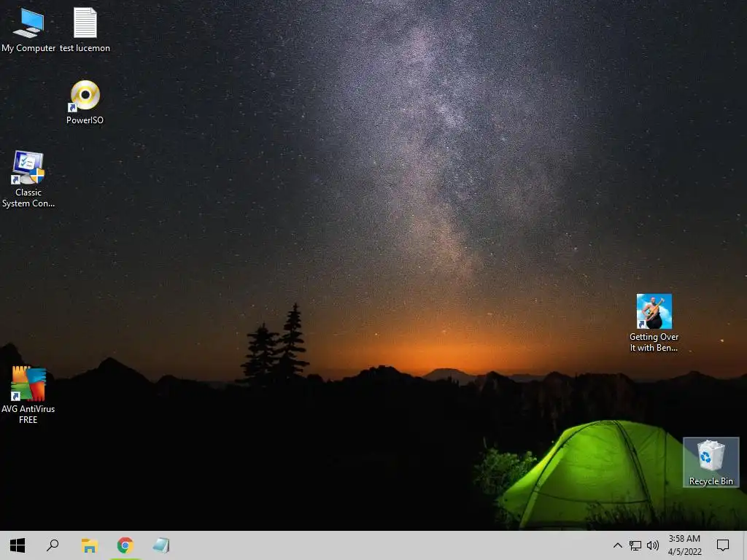
Task: Launch Google Chrome from taskbar
Action: tap(125, 545)
